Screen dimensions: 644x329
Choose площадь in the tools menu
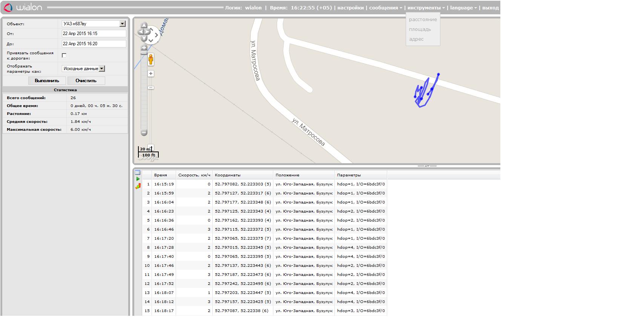click(x=420, y=29)
